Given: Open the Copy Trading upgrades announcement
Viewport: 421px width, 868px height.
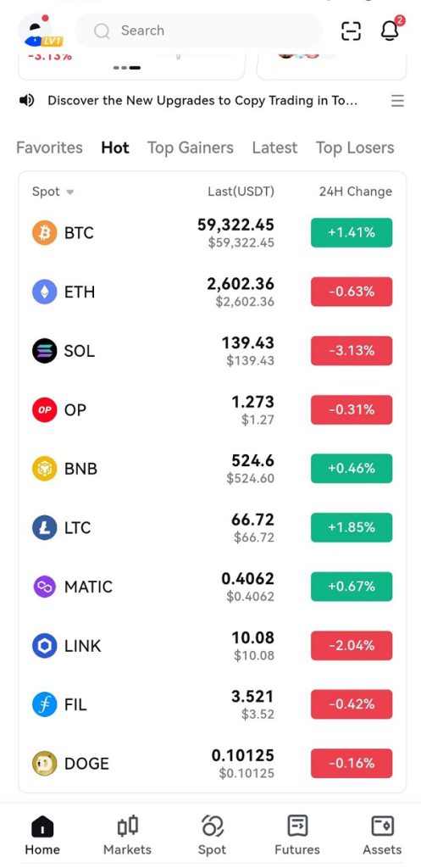Looking at the screenshot, I should pyautogui.click(x=202, y=101).
